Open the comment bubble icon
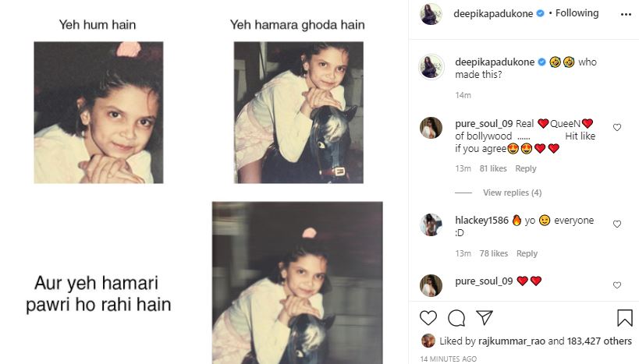 (x=456, y=318)
